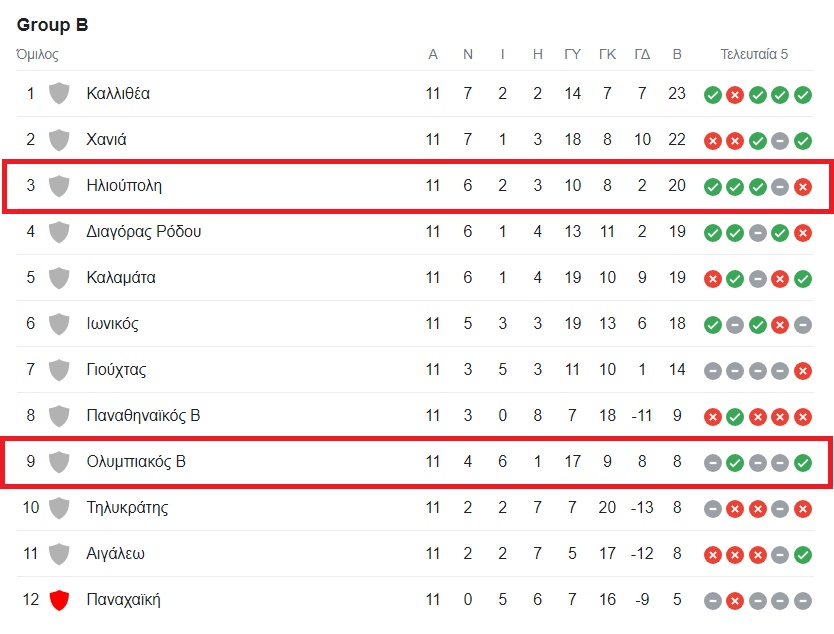Open the Καλαμάτα team page
The height and width of the screenshot is (634, 834).
point(121,278)
